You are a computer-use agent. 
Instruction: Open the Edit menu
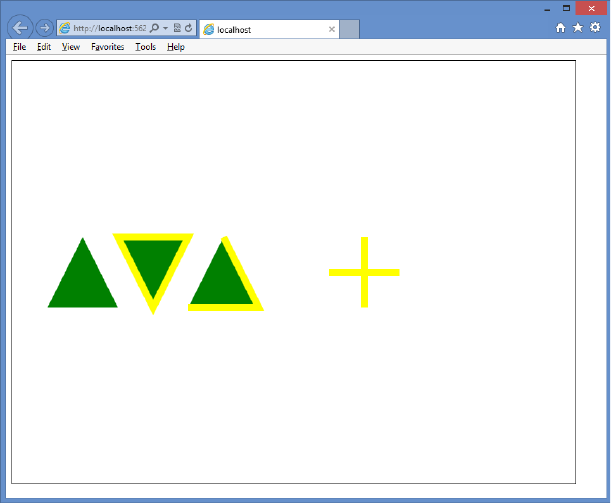click(44, 47)
